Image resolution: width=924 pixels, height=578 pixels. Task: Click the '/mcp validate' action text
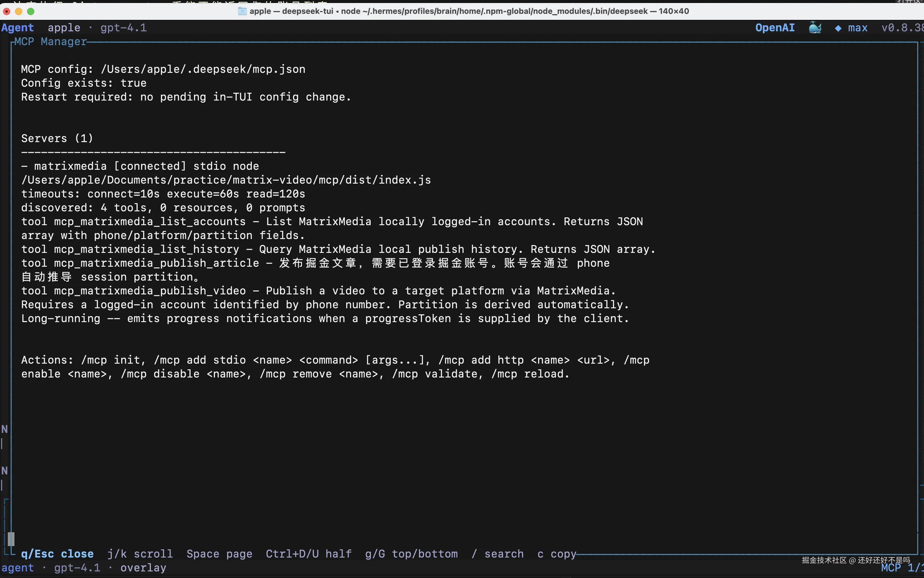(435, 374)
